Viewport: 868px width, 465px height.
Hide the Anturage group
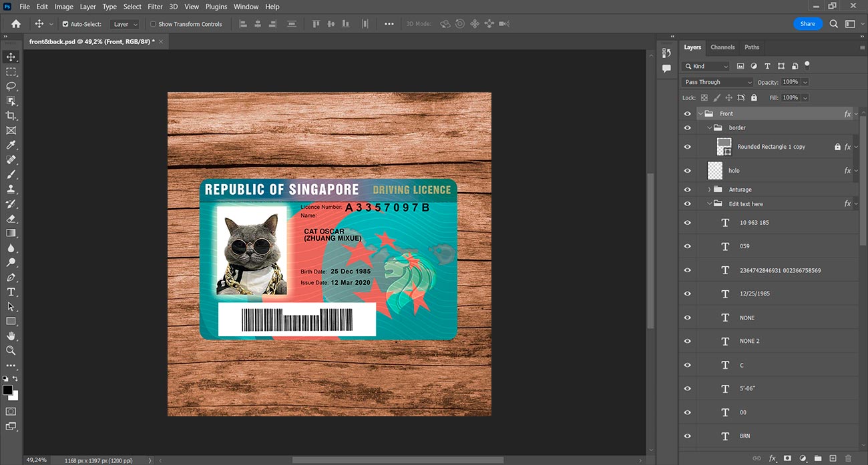[688, 189]
